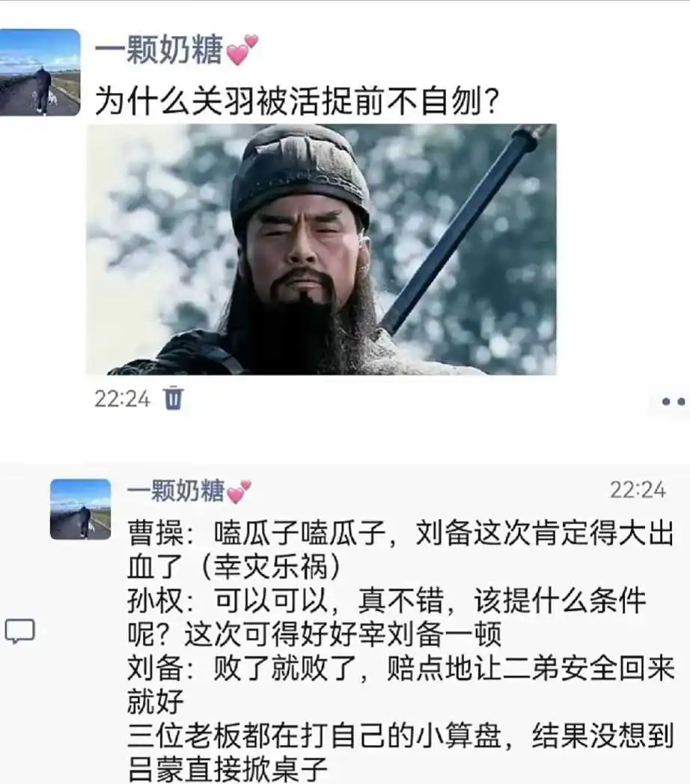The height and width of the screenshot is (784, 690).
Task: Select the comment line beginning with 孙权
Action: pyautogui.click(x=387, y=618)
